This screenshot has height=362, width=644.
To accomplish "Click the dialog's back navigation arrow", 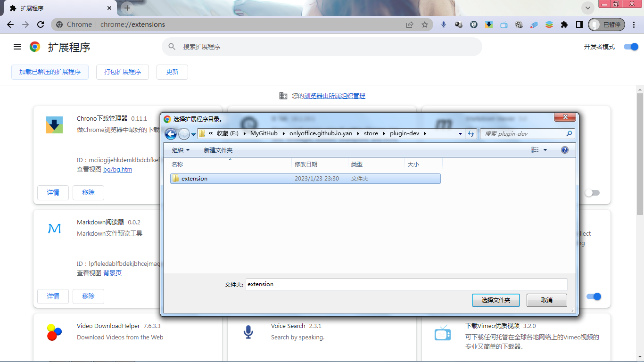I will click(171, 134).
